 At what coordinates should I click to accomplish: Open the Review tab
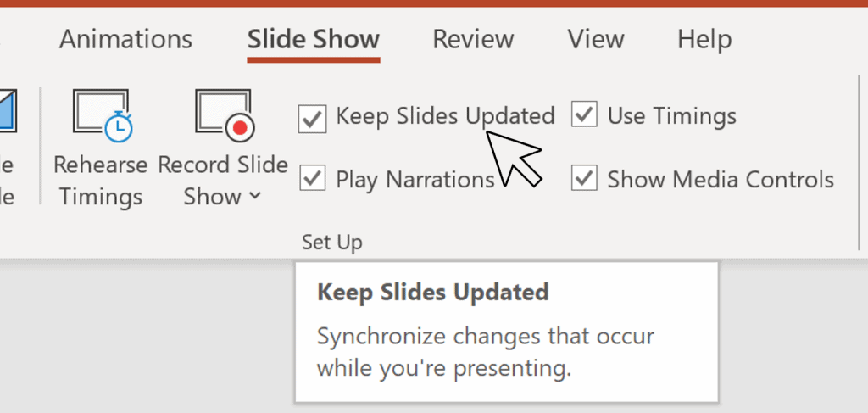click(x=473, y=39)
